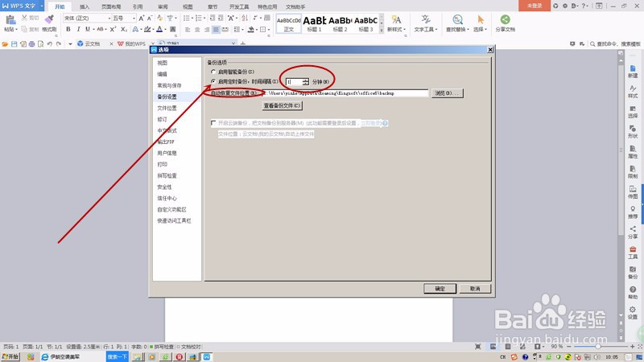Open the Paste (粘贴) dropdown arrow
Image resolution: width=644 pixels, height=362 pixels.
[x=16, y=30]
